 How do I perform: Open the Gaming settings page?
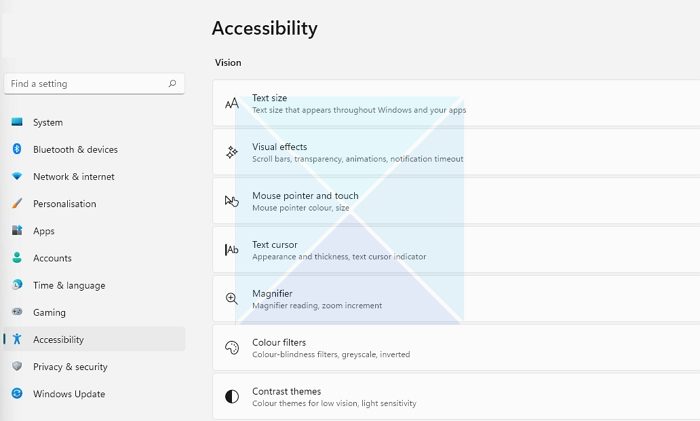pos(49,313)
